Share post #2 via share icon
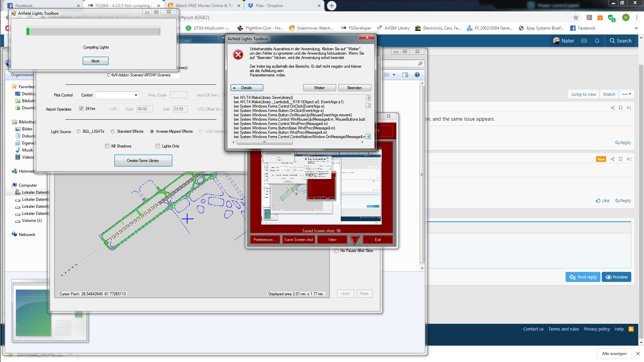The image size is (644, 362). point(612,159)
